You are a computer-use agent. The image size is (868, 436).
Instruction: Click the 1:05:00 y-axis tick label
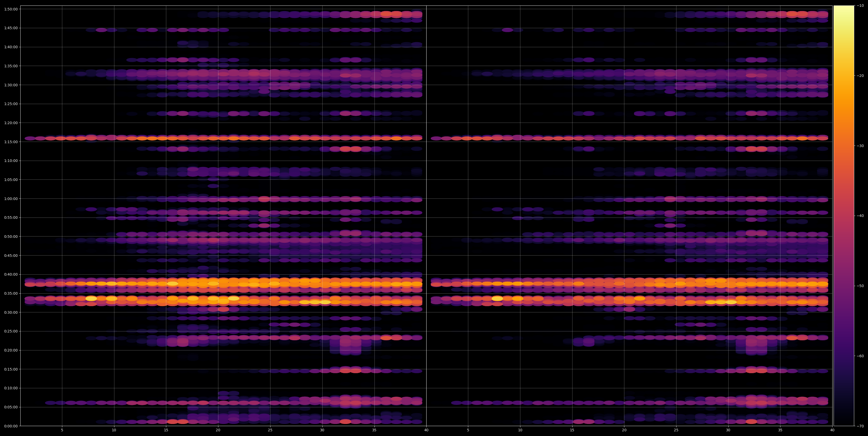11,180
